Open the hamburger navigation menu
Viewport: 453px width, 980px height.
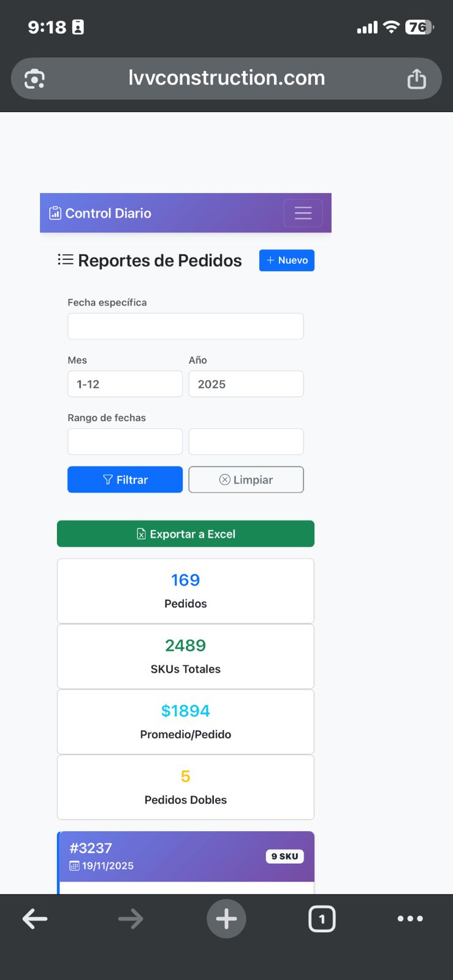(x=303, y=213)
